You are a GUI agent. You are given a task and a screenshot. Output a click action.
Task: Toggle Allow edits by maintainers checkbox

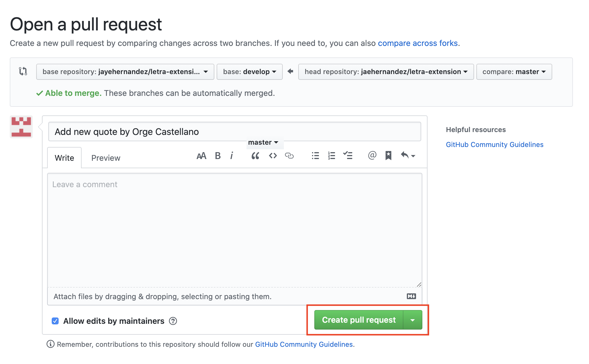(55, 321)
